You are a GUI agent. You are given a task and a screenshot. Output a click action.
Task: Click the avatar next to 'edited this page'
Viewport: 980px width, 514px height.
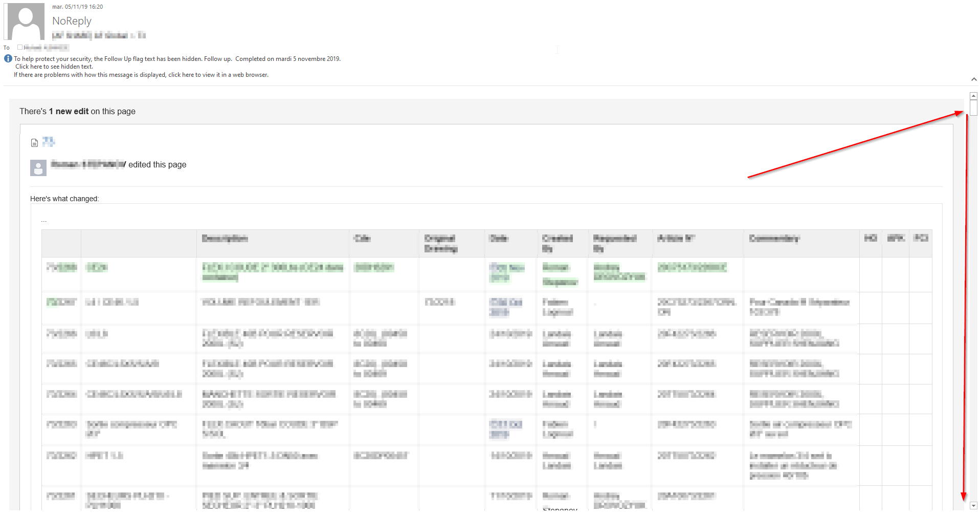click(x=38, y=167)
